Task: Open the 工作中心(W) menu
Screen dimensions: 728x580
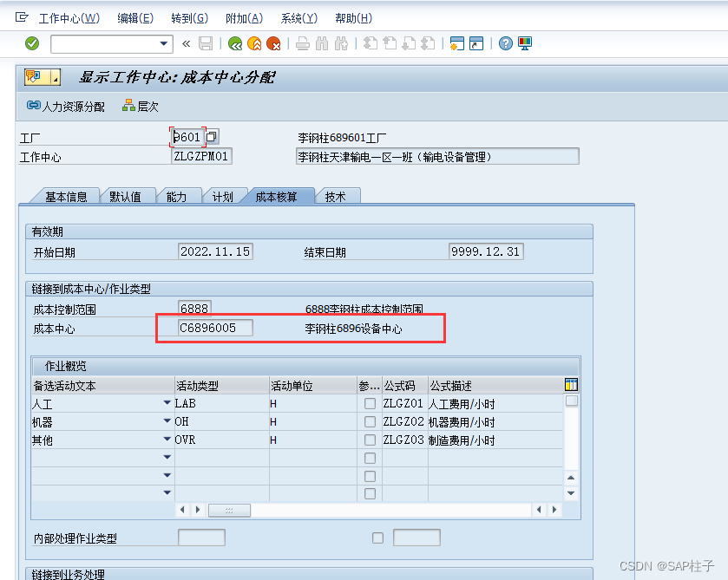Action: click(69, 18)
